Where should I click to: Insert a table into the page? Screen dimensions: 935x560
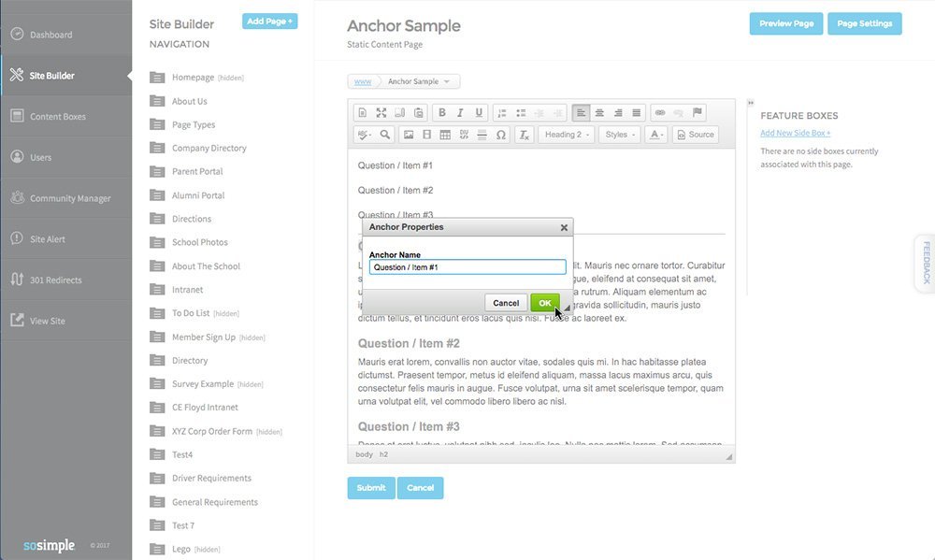[445, 135]
